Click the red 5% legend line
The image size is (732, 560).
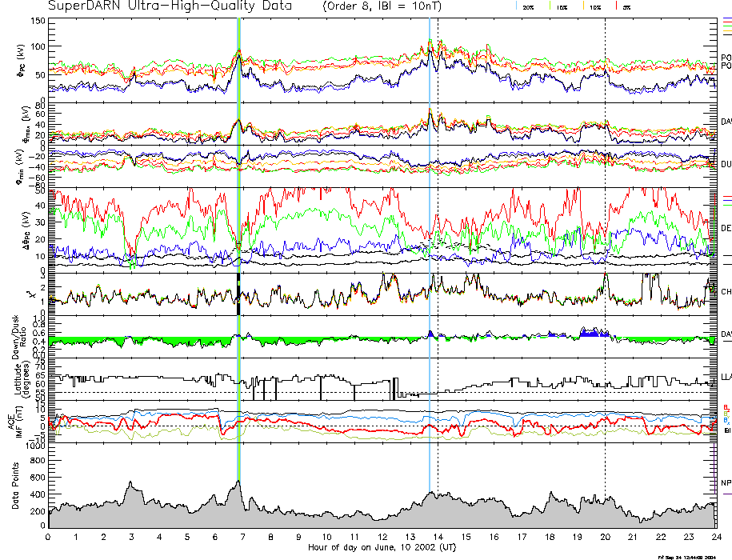point(617,6)
